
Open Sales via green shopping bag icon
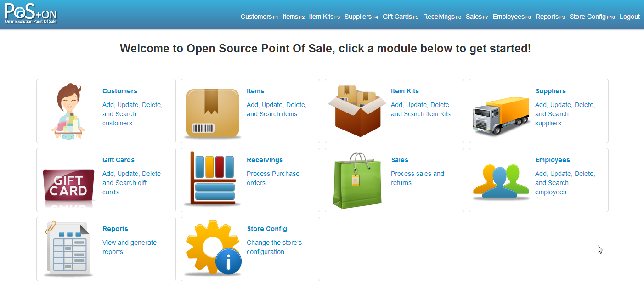357,180
